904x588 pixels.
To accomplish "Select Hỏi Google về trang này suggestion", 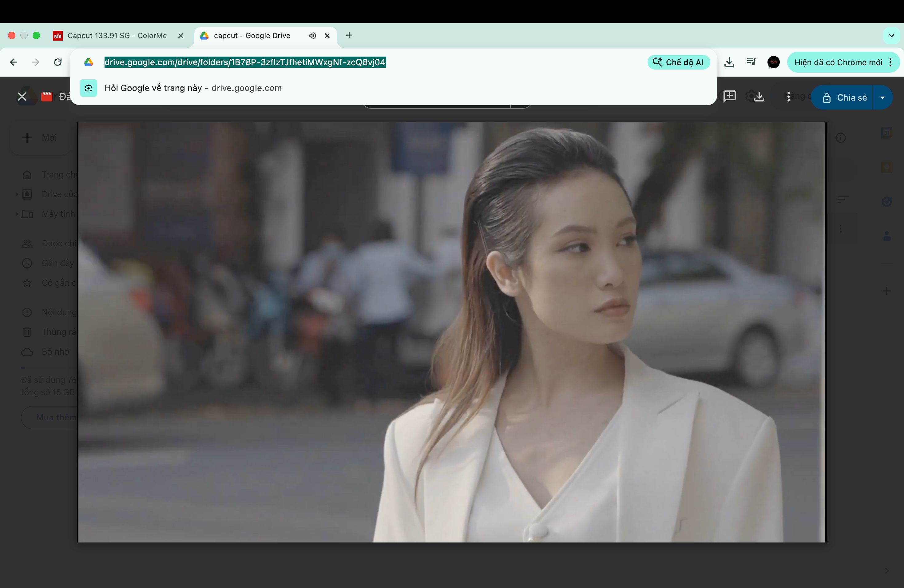I will (394, 88).
